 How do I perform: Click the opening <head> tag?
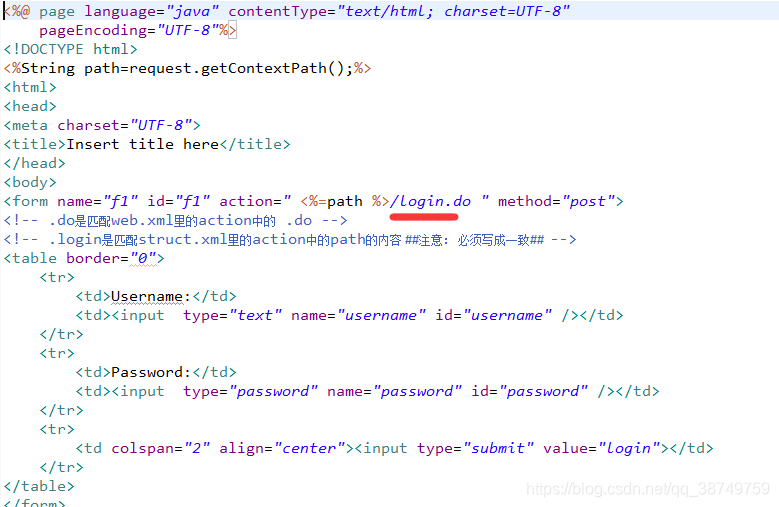tap(30, 106)
